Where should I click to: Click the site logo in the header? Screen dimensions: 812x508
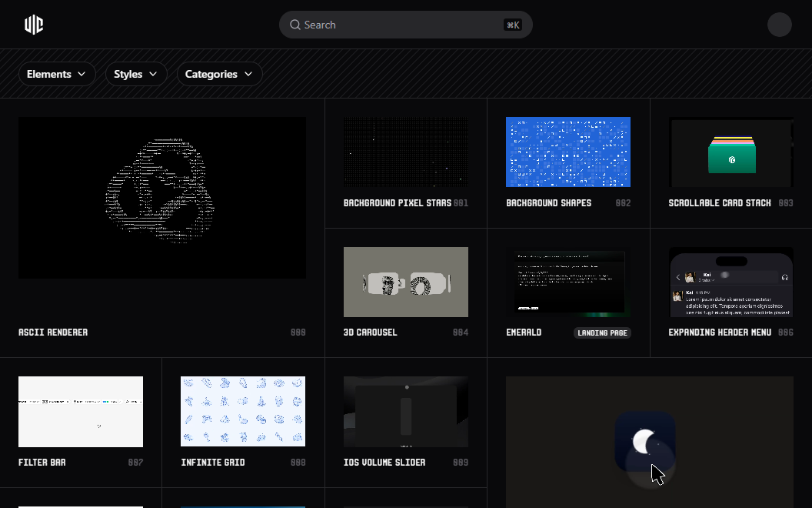coord(33,25)
